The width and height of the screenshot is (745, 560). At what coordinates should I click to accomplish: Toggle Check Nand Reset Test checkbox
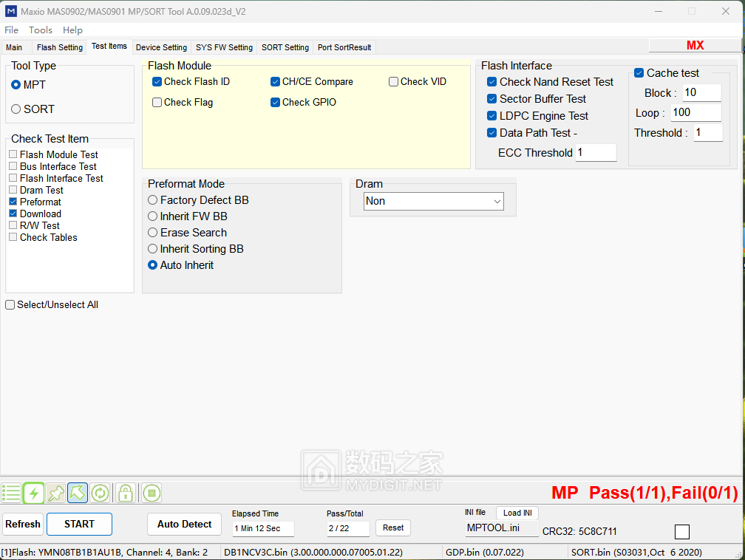[x=491, y=82]
